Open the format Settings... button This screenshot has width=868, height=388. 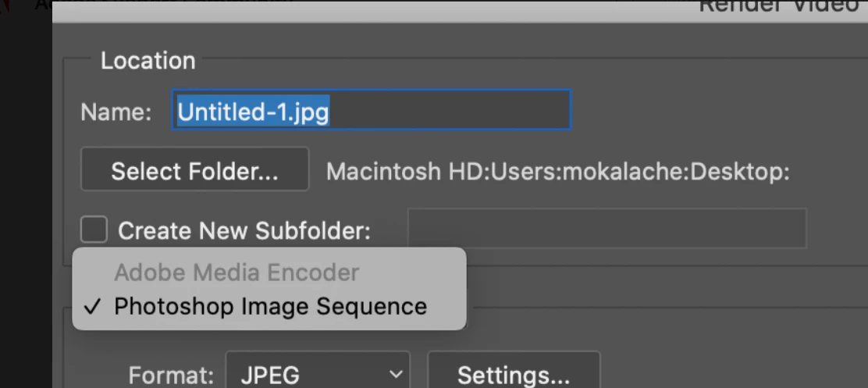(514, 372)
